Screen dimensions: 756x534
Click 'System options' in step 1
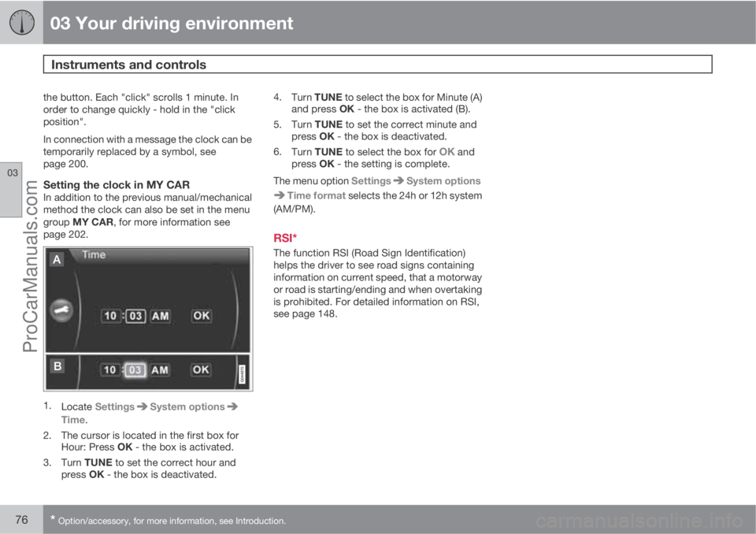[x=187, y=406]
